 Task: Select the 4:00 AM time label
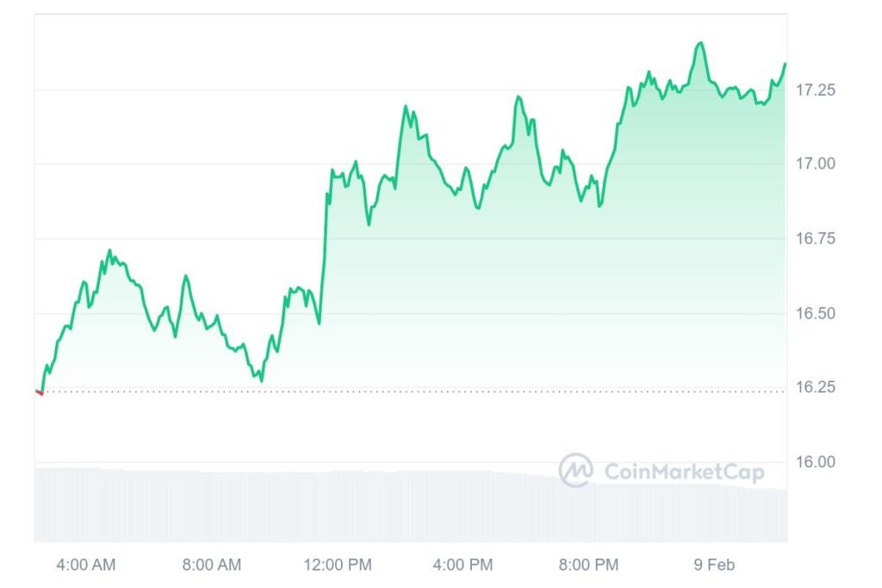pos(85,565)
